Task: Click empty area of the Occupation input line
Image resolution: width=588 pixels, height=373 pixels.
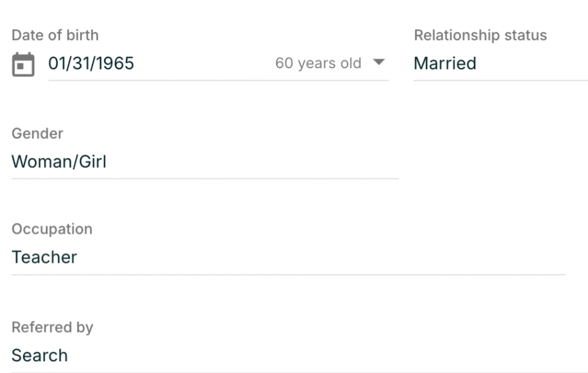Action: pos(353,258)
